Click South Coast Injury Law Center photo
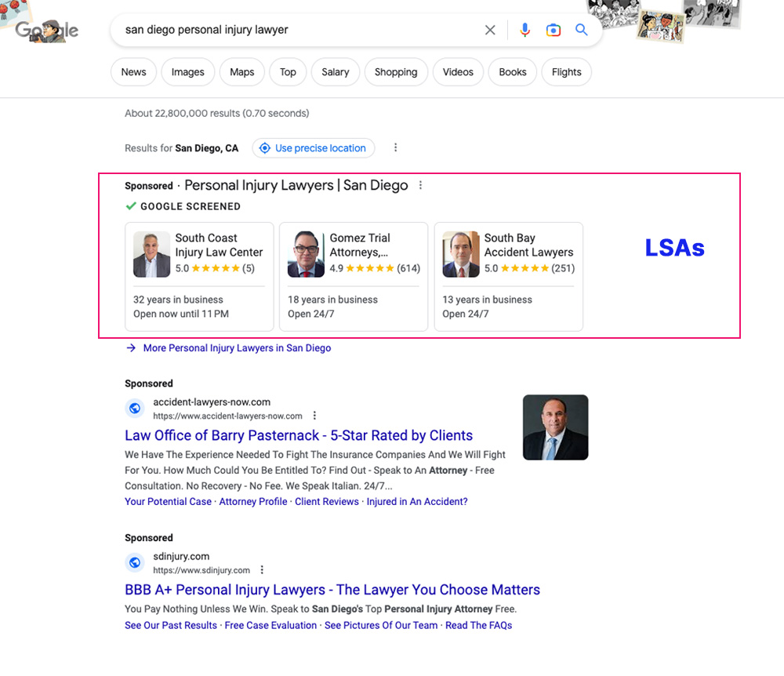The width and height of the screenshot is (784, 676). click(151, 254)
